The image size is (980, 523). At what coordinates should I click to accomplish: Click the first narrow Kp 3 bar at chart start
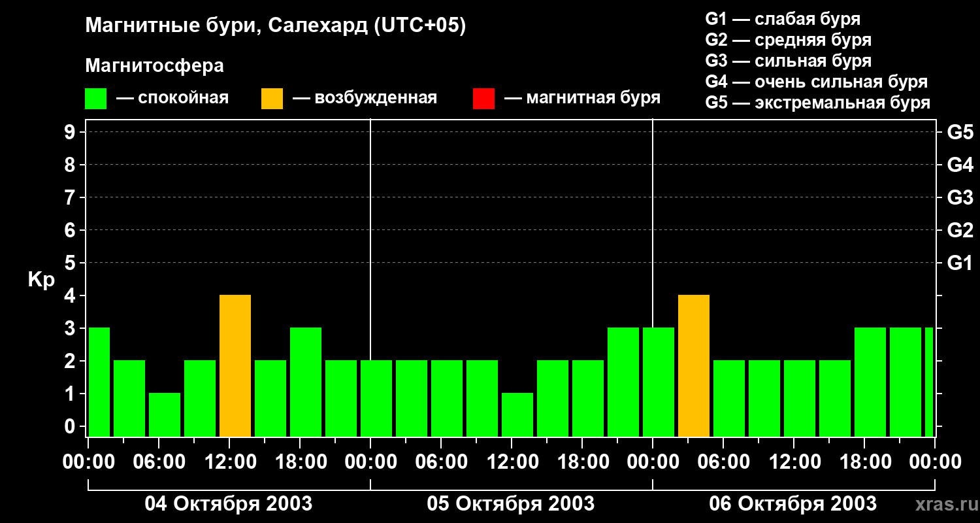(x=99, y=382)
